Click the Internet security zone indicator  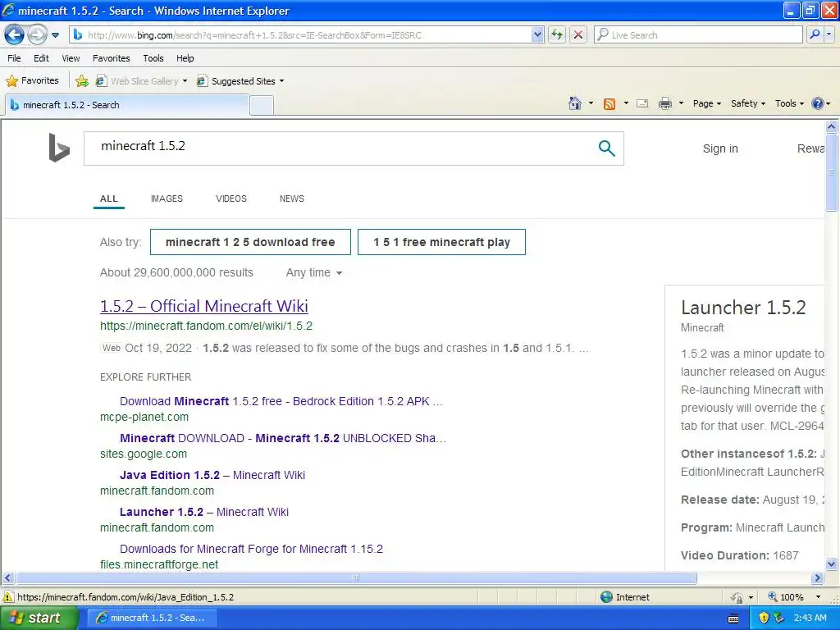(624, 597)
